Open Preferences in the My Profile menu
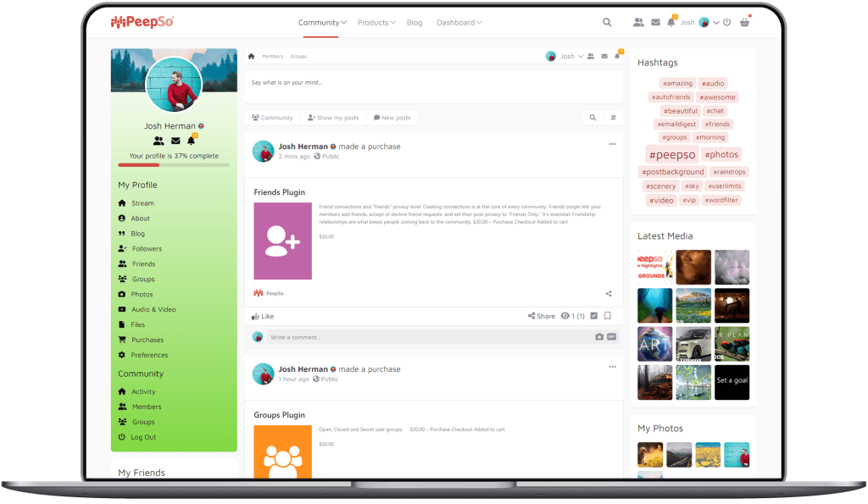 (142, 355)
